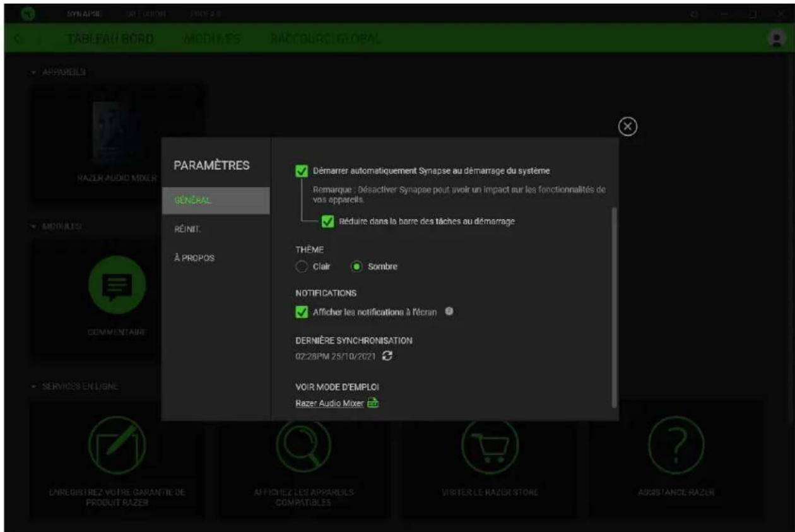Toggle Réduire dans la barre des tâches checkbox
This screenshot has width=795, height=532.
327,222
